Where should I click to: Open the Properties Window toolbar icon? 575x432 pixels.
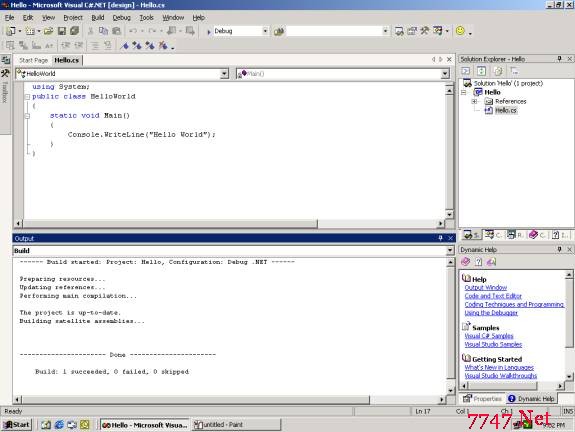[x=412, y=31]
